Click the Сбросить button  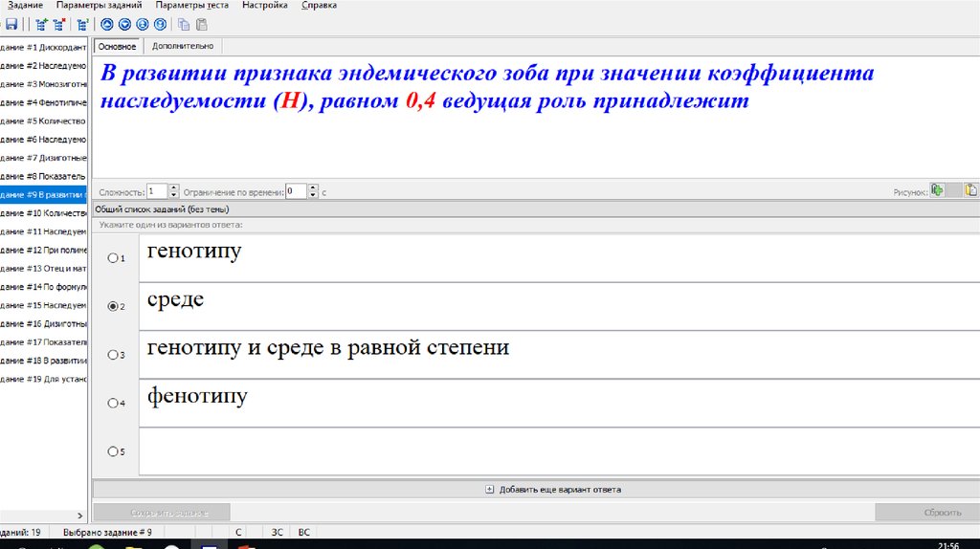click(926, 513)
